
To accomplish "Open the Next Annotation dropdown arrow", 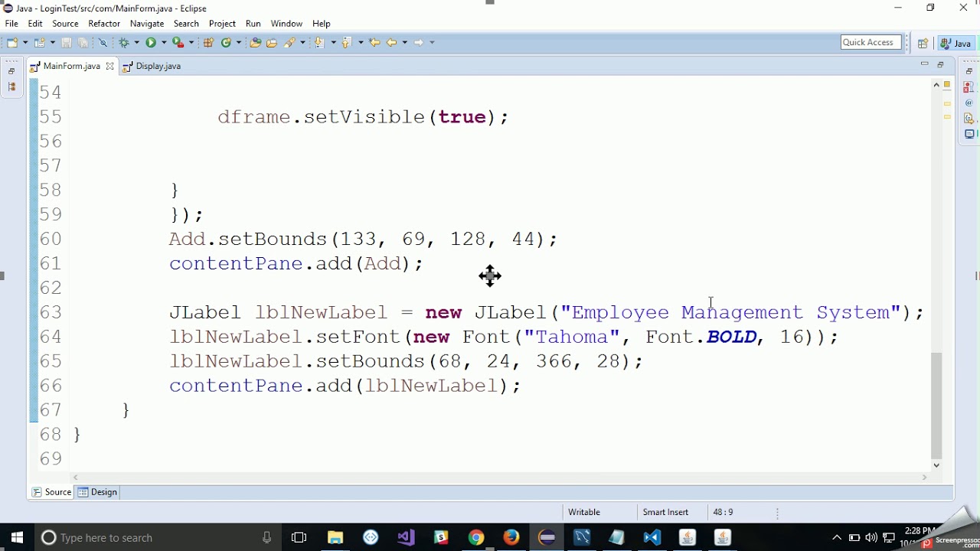I will (x=333, y=43).
